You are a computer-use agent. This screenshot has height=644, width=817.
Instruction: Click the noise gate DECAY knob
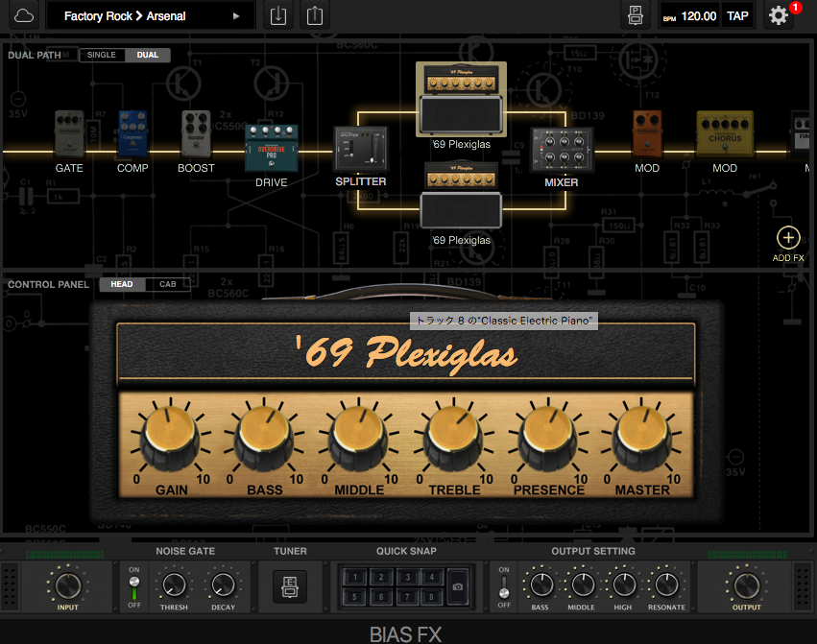pyautogui.click(x=223, y=585)
